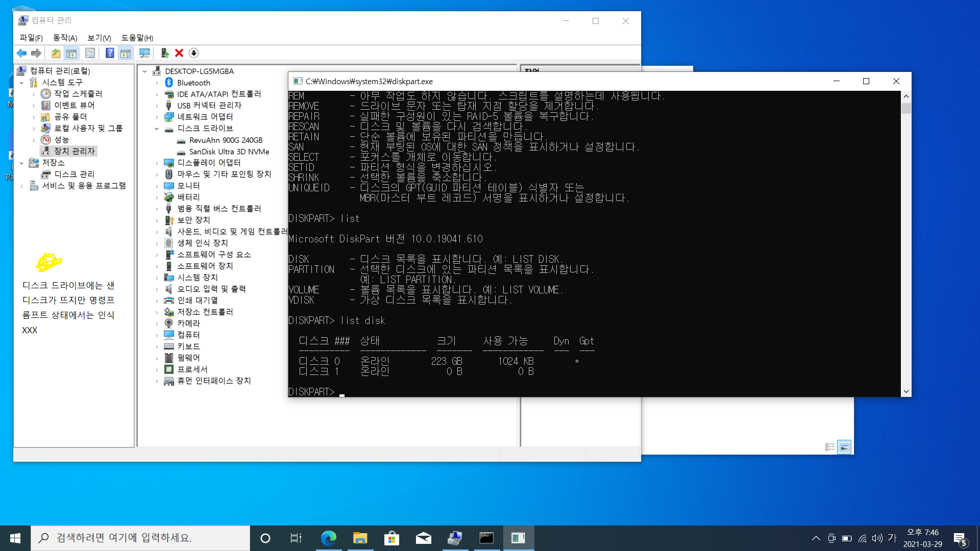Open the notification center icon
Image resolution: width=980 pixels, height=551 pixels.
[x=960, y=538]
